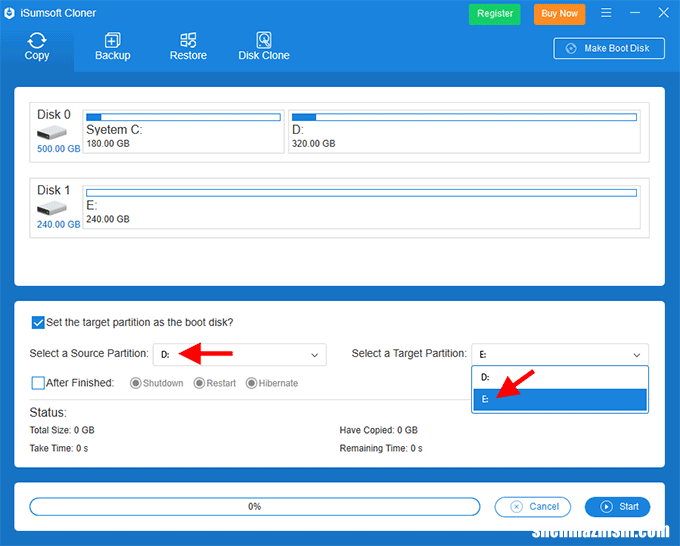Click the Make Boot Disk button

click(609, 48)
